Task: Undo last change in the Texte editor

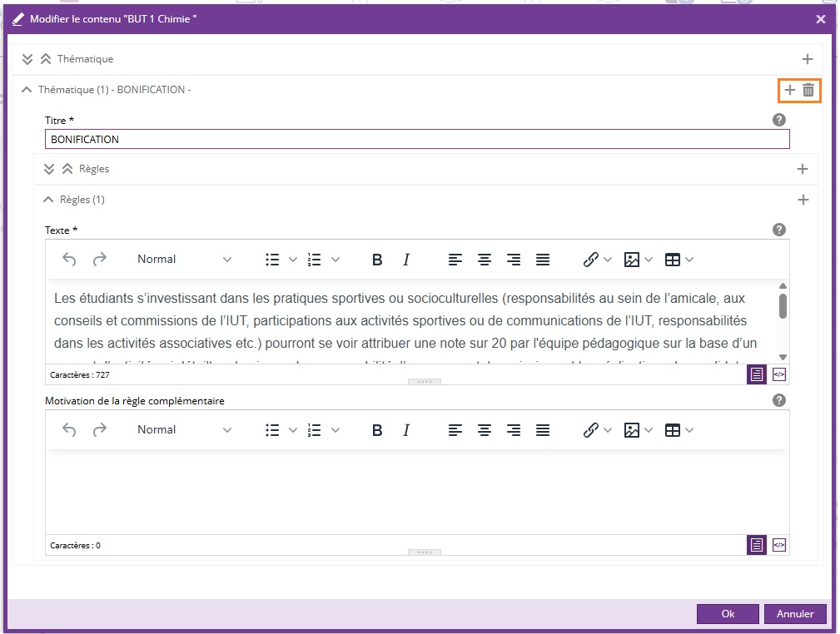Action: click(x=69, y=260)
